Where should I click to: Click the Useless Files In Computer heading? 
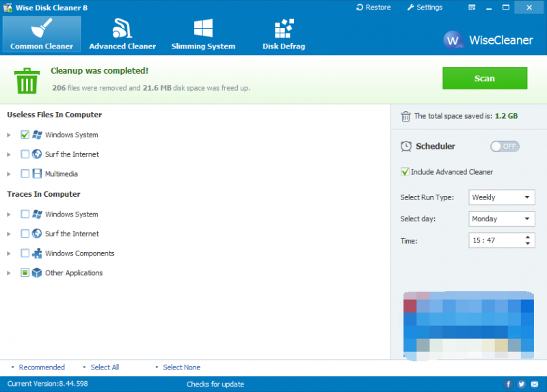[x=55, y=115]
